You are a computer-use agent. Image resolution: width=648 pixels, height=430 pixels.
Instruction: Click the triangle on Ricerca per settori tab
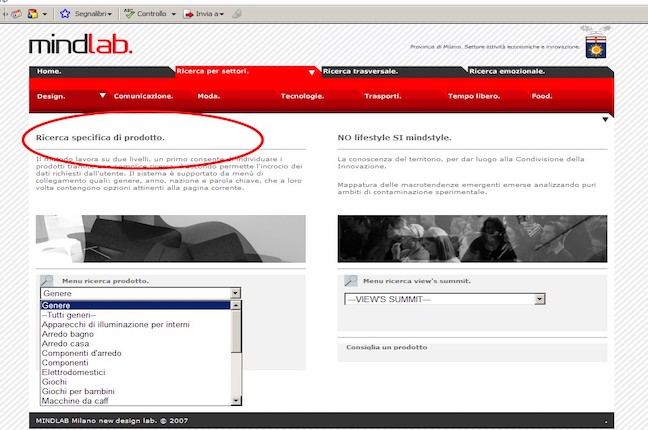312,72
